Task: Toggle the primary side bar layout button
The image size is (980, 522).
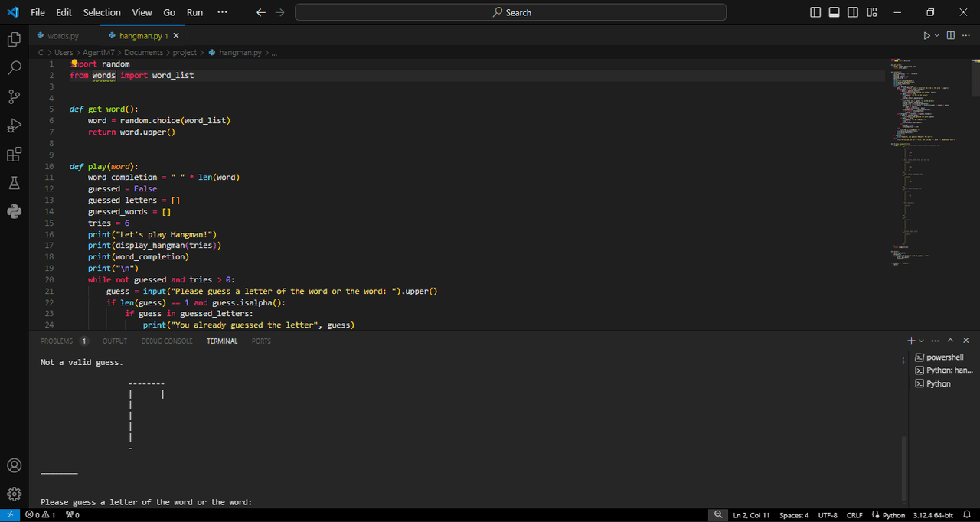Action: [x=815, y=12]
